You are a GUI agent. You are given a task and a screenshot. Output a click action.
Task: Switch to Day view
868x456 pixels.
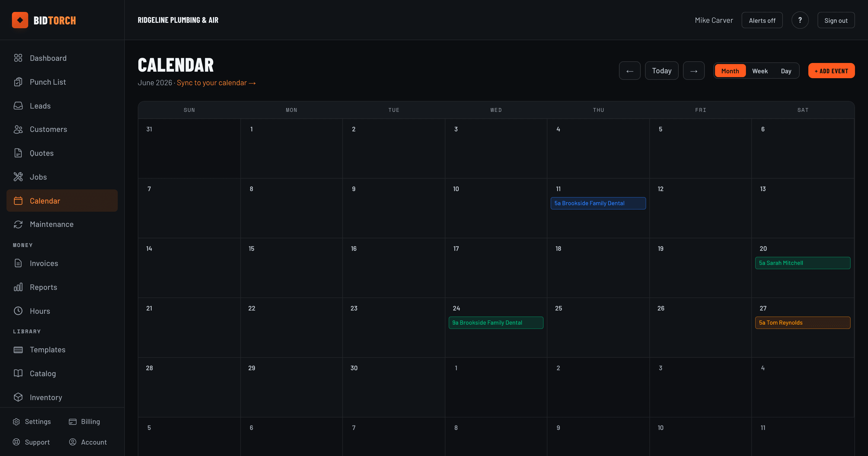786,71
